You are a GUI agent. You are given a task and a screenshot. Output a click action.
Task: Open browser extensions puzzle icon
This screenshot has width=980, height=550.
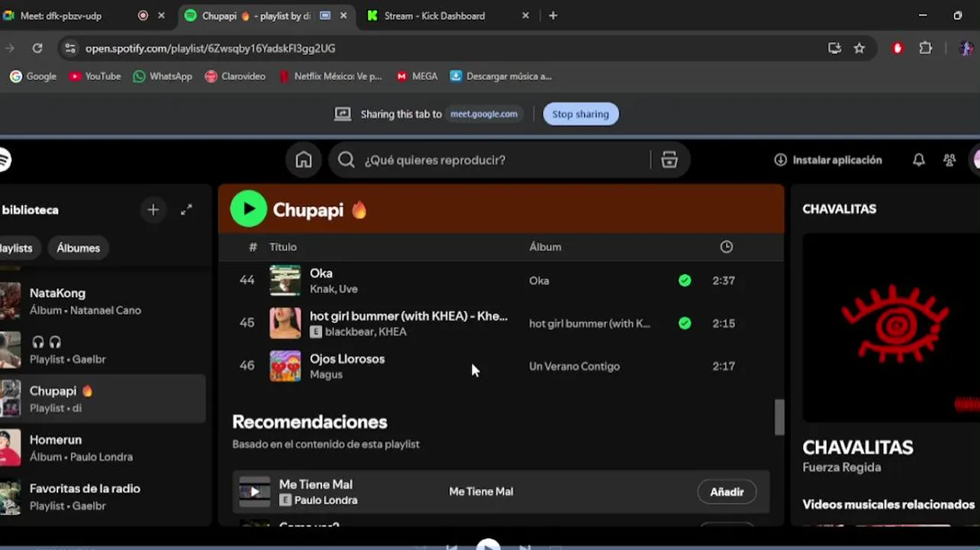[926, 48]
